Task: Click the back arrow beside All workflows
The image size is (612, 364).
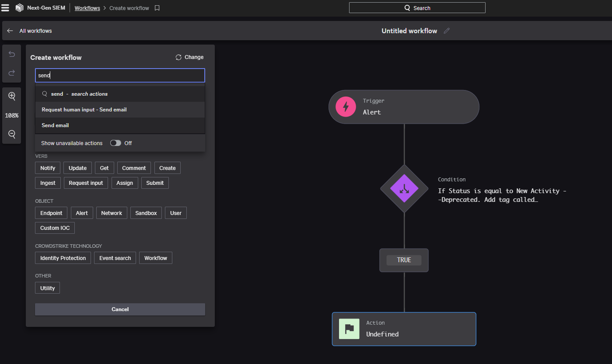Action: click(x=10, y=31)
